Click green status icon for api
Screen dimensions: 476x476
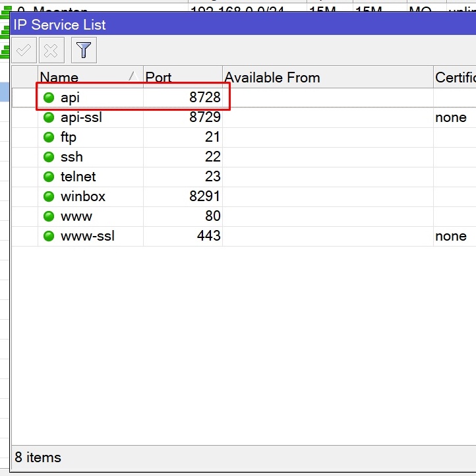click(x=49, y=98)
